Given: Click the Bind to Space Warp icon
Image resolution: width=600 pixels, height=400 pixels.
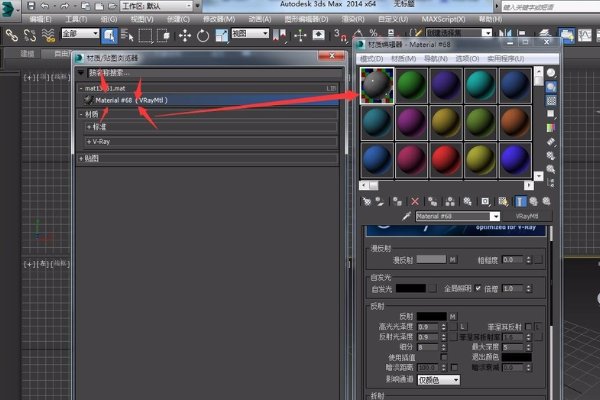Looking at the screenshot, I should 48,35.
